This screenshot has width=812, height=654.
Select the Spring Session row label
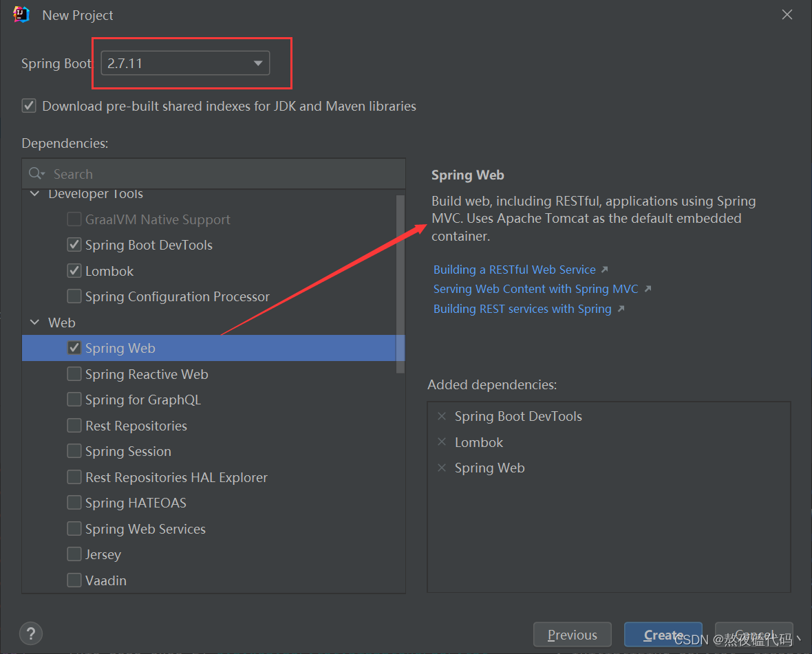[x=128, y=451]
